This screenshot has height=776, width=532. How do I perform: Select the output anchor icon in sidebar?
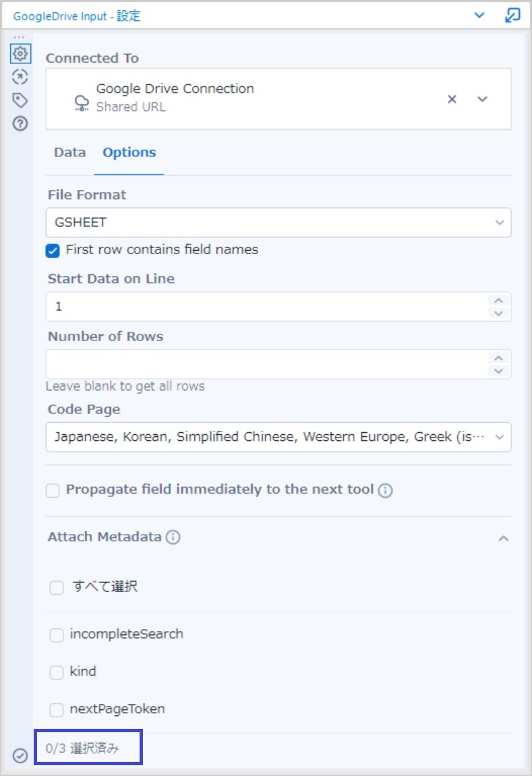(x=20, y=77)
